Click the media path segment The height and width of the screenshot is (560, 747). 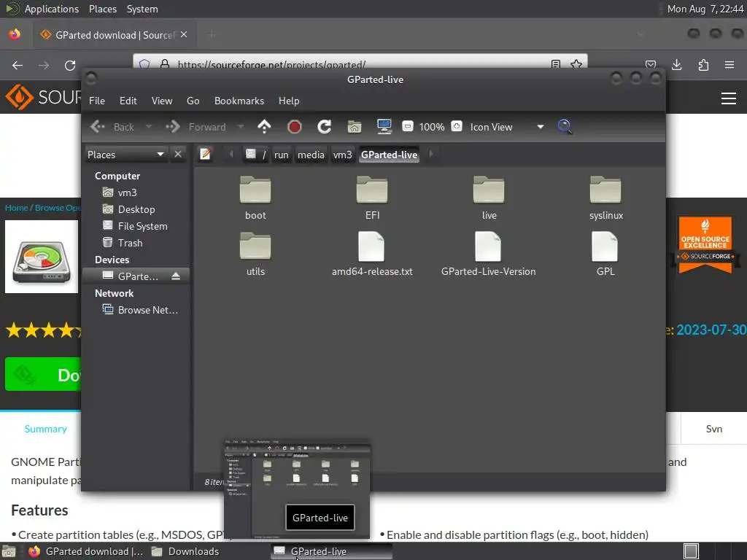click(x=311, y=155)
